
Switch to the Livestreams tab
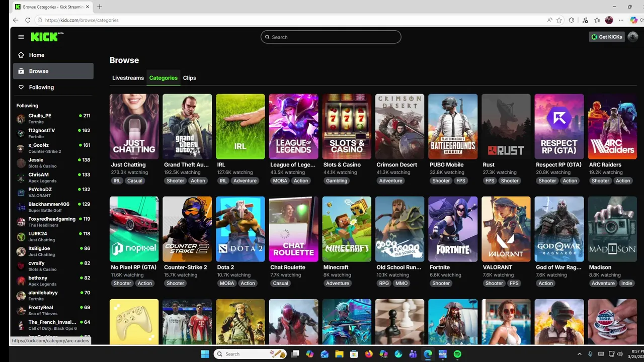click(x=128, y=78)
